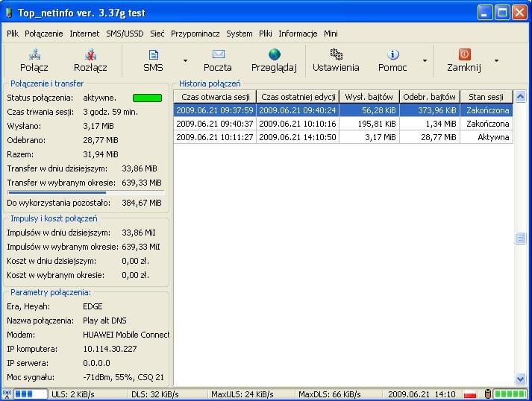Click the history scrollbar thumb
The height and width of the screenshot is (401, 532).
(520, 238)
